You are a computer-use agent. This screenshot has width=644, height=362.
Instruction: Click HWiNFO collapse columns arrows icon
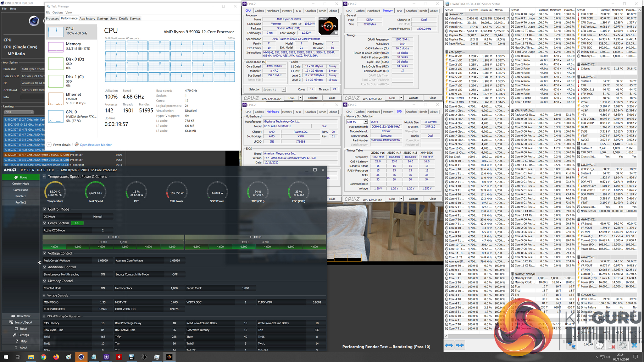tap(460, 345)
